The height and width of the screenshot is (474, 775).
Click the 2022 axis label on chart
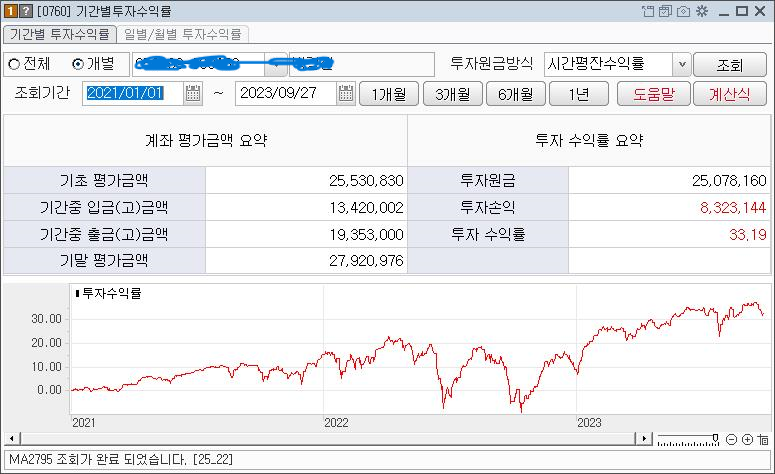click(x=336, y=423)
